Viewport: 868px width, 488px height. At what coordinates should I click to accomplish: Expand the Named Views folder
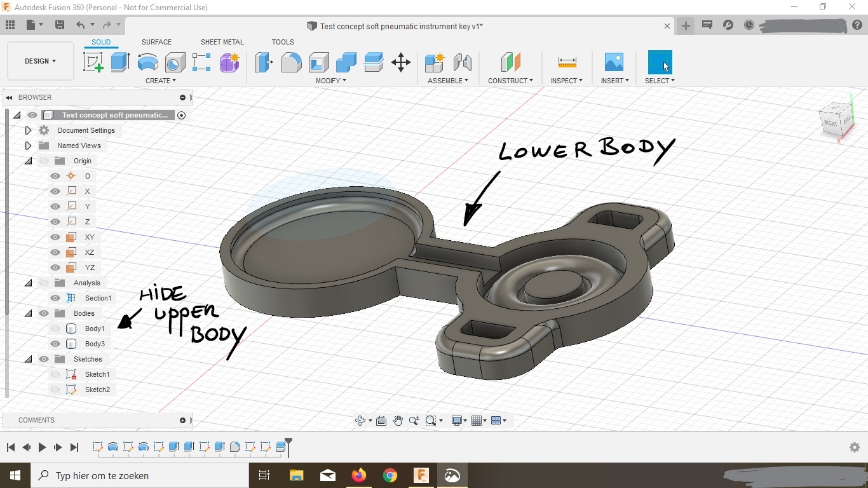click(x=28, y=146)
